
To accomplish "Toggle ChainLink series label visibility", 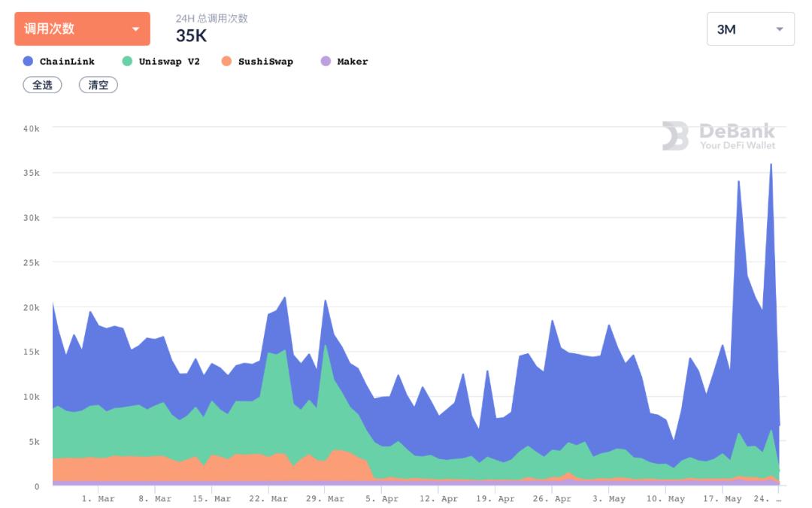I will (x=67, y=62).
